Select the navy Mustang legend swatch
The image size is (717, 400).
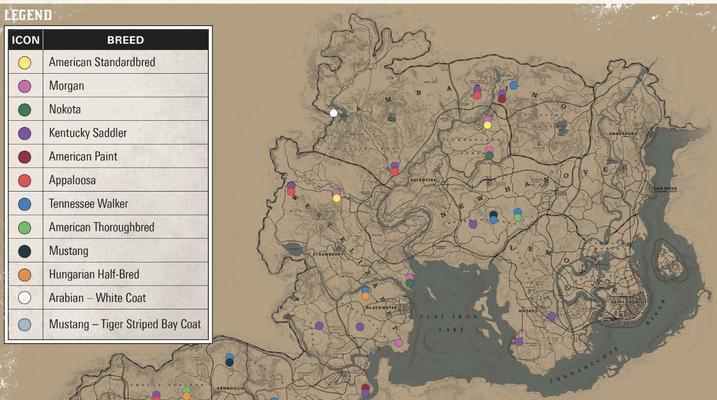tap(25, 251)
